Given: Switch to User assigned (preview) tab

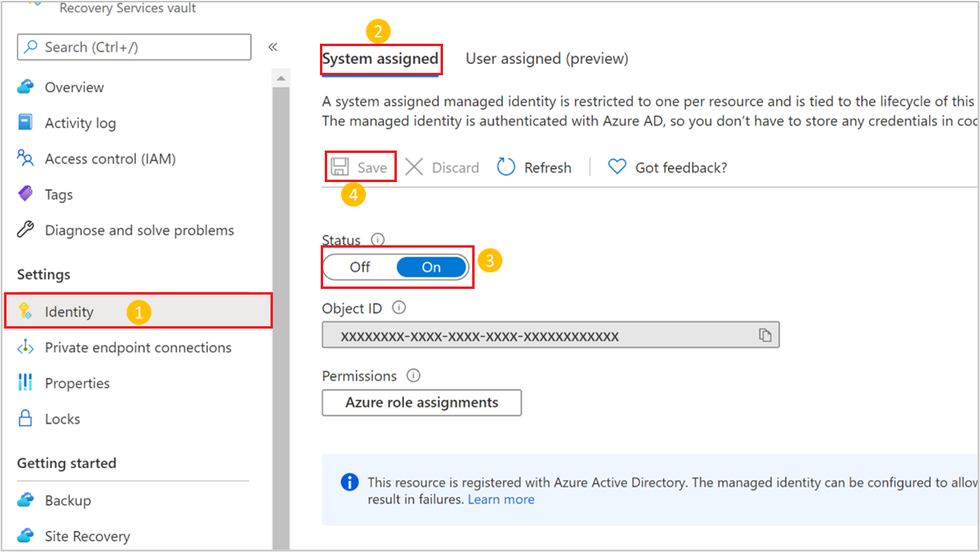Looking at the screenshot, I should [x=547, y=58].
